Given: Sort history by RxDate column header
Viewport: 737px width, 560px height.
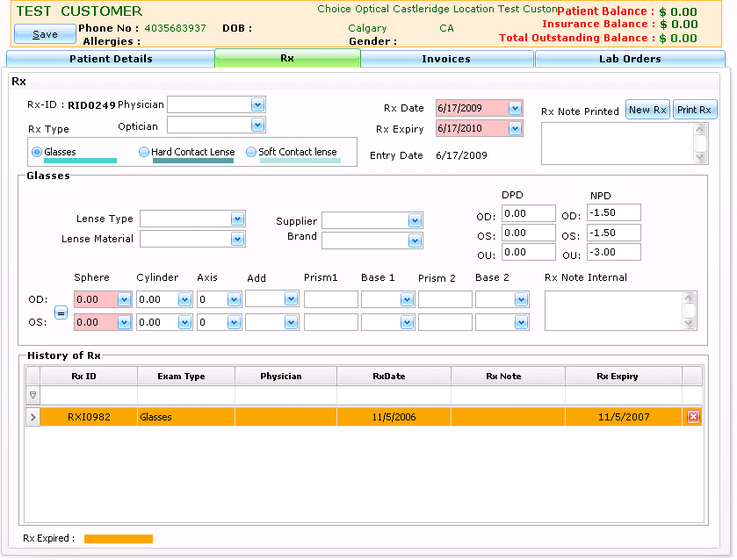Looking at the screenshot, I should coord(394,377).
